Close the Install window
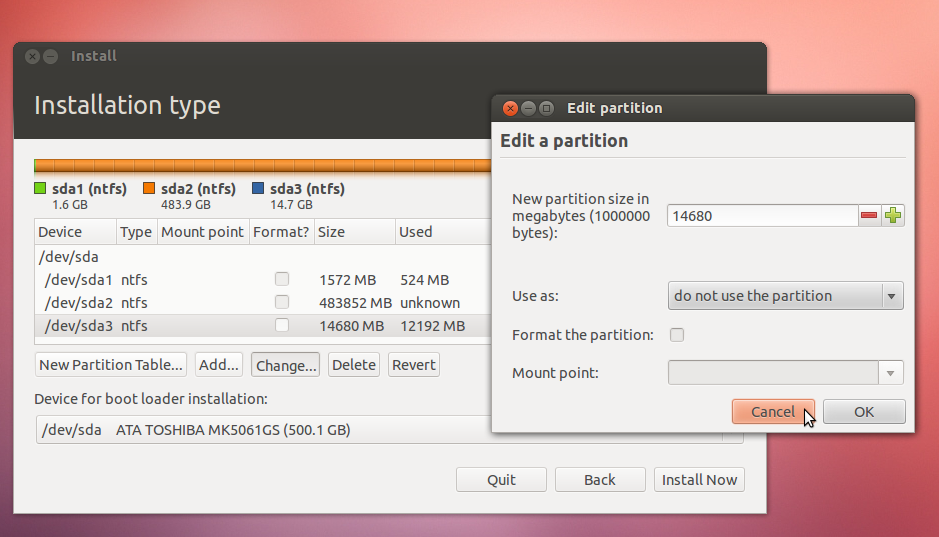939x537 pixels. [32, 56]
